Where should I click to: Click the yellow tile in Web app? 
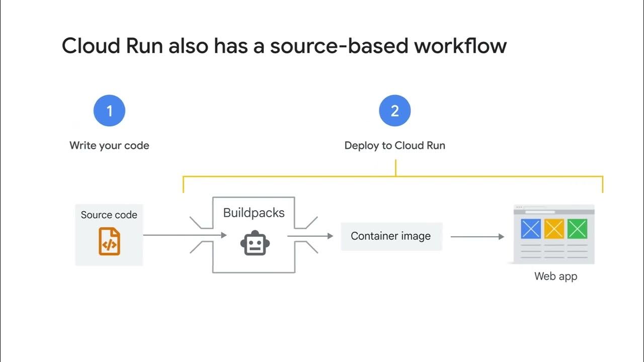click(x=554, y=229)
